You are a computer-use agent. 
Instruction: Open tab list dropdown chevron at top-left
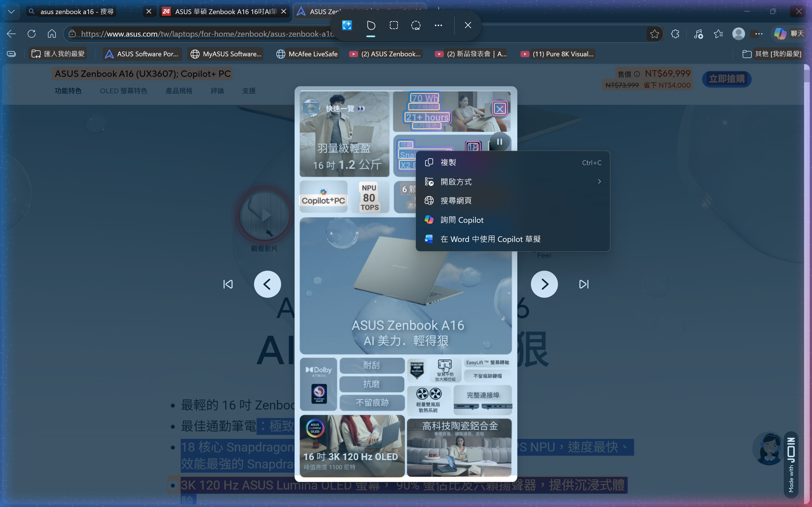click(11, 11)
